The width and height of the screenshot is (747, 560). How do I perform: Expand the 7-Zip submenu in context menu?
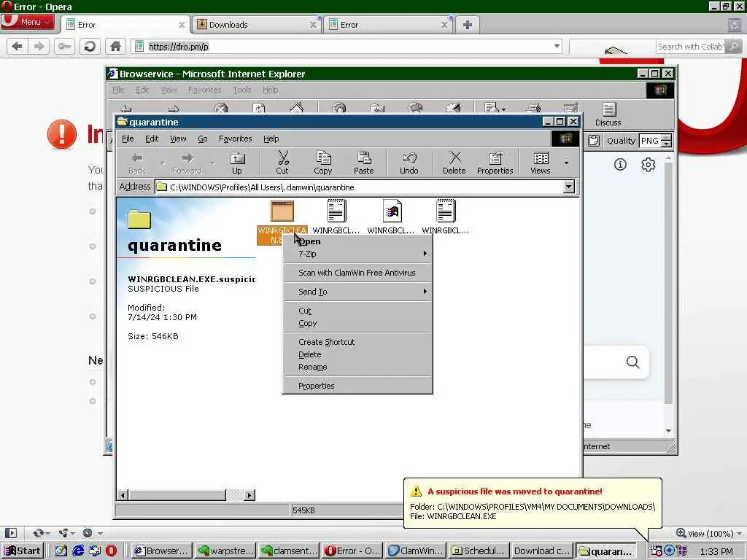(357, 254)
